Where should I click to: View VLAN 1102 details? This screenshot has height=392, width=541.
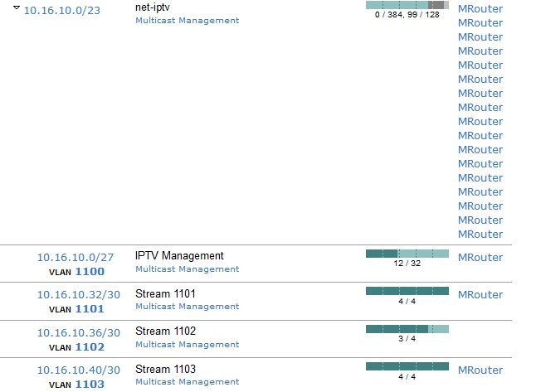click(90, 346)
